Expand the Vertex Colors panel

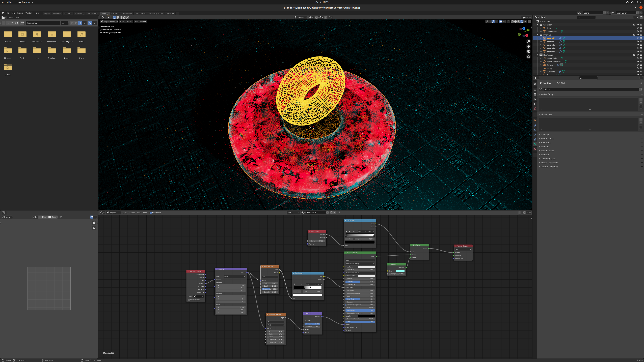[x=547, y=138]
